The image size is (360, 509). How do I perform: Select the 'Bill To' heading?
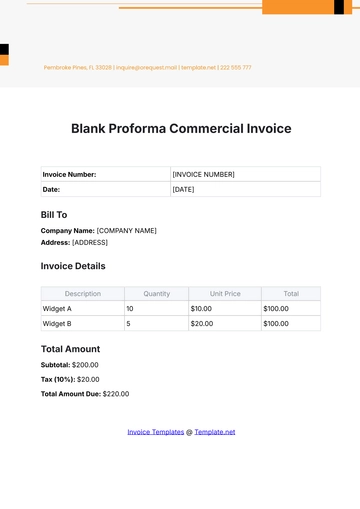(54, 215)
